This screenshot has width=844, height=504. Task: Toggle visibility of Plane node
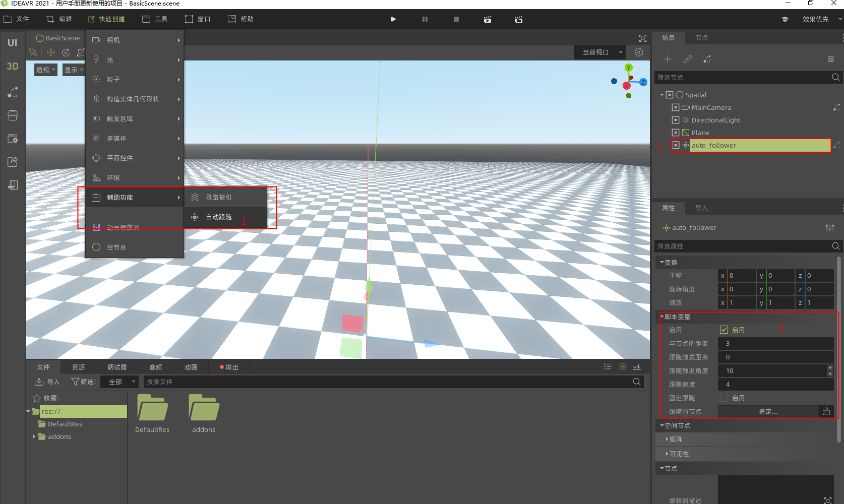click(676, 133)
